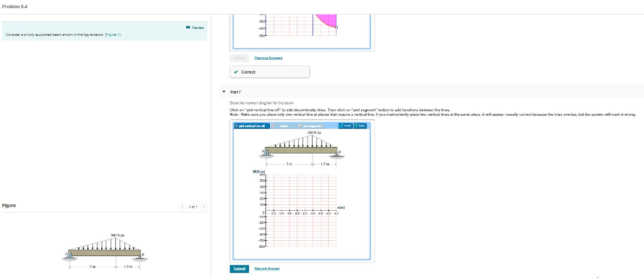Click the beam figure thumbnail in the Figure panel
The width and height of the screenshot is (644, 278).
tap(105, 252)
